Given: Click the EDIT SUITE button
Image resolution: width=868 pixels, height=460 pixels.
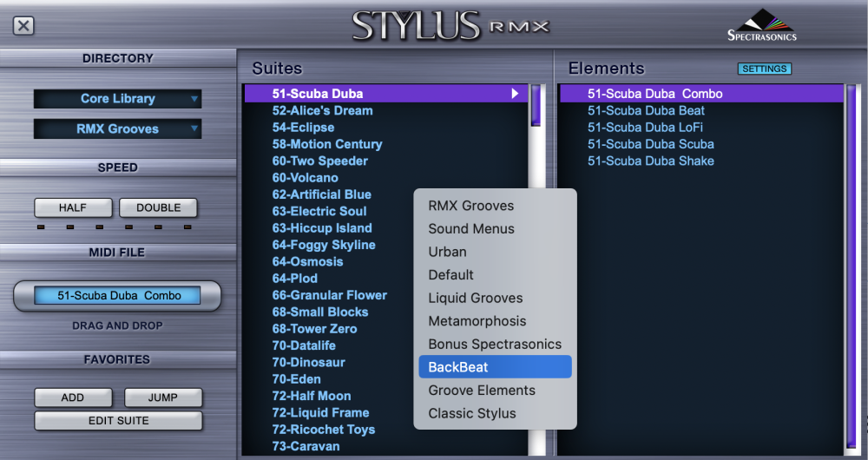Looking at the screenshot, I should (118, 421).
